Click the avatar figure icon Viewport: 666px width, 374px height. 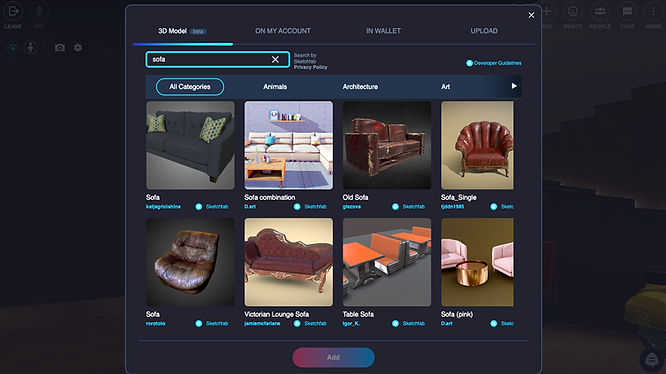[31, 48]
